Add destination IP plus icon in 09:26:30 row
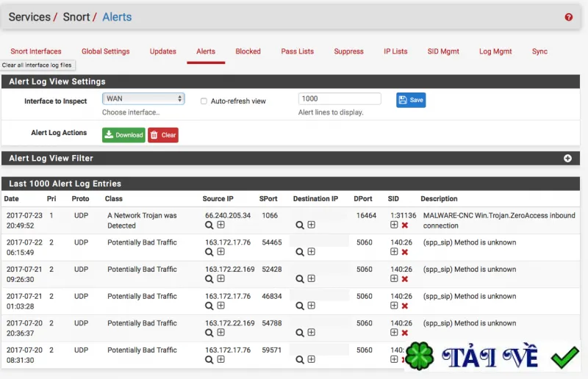The image size is (588, 379). (311, 279)
